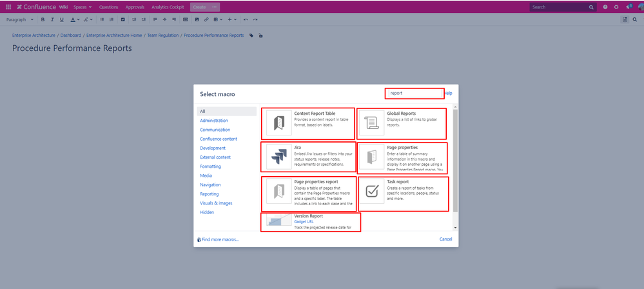Open the help question-mark menu
This screenshot has height=289, width=644.
click(x=605, y=7)
